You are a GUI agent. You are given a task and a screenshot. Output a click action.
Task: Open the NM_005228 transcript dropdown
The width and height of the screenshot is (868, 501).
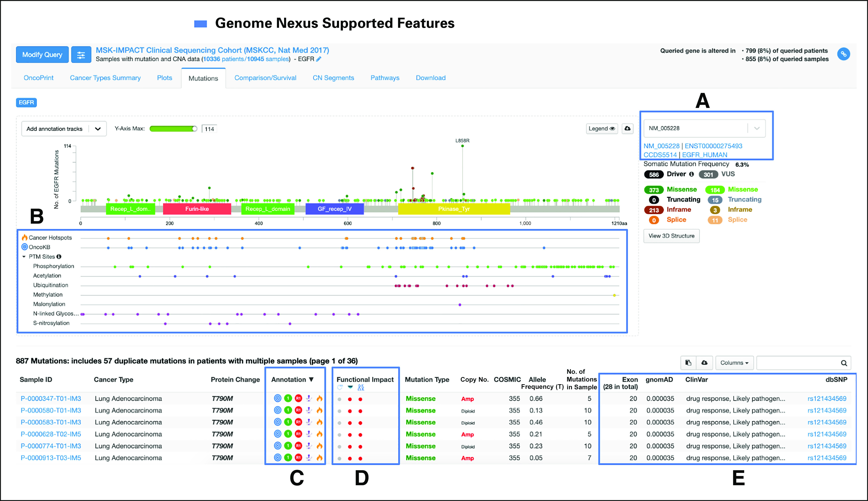[x=704, y=128]
